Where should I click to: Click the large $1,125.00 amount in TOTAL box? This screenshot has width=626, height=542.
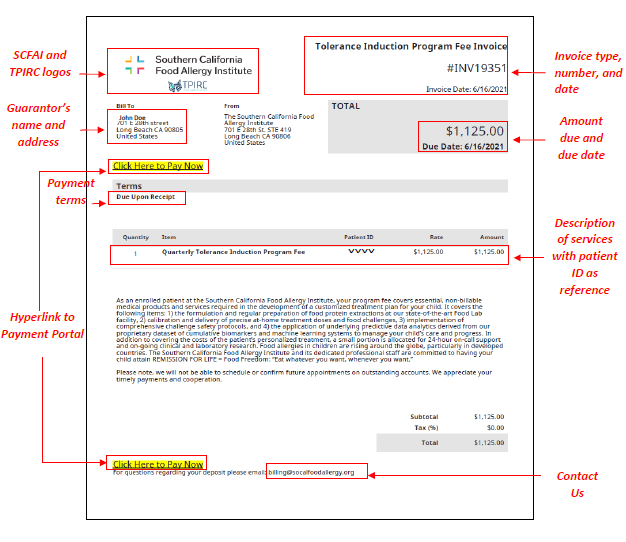coord(475,131)
